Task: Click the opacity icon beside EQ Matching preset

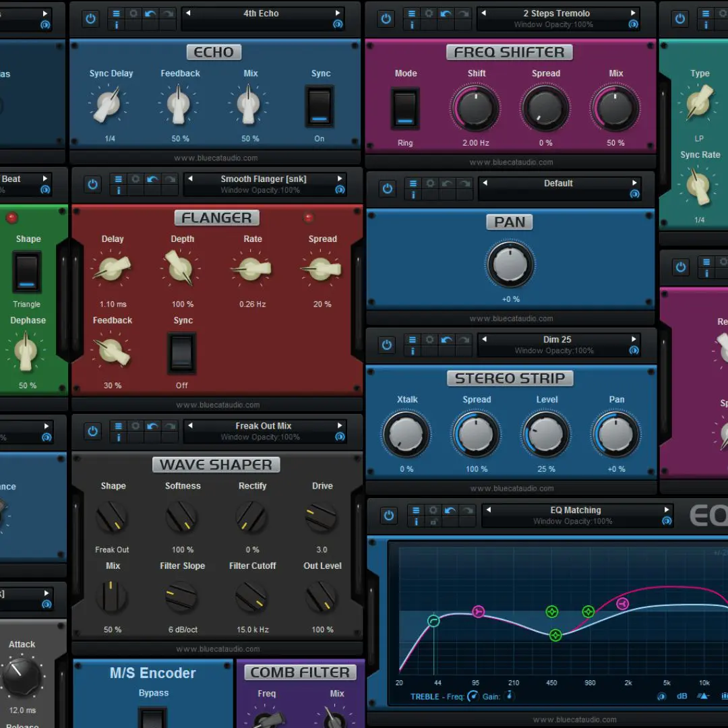Action: (667, 521)
